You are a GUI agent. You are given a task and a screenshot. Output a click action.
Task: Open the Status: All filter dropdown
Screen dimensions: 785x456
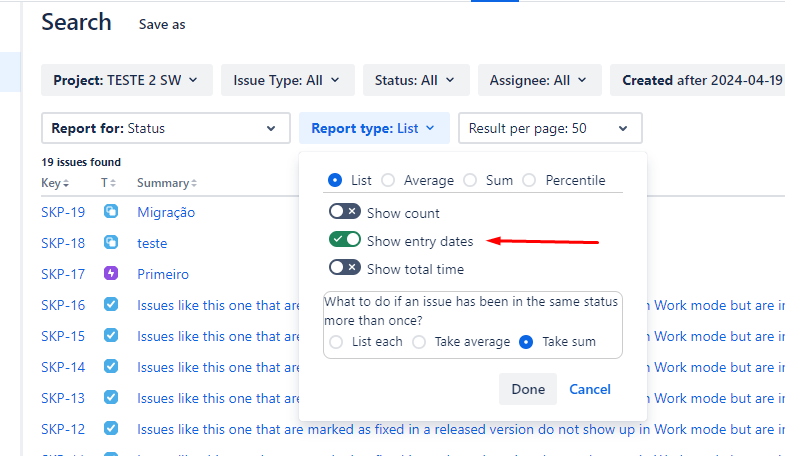416,80
